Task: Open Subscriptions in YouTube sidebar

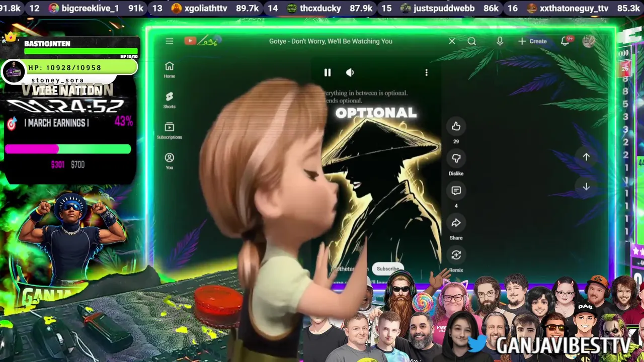Action: coord(170,131)
